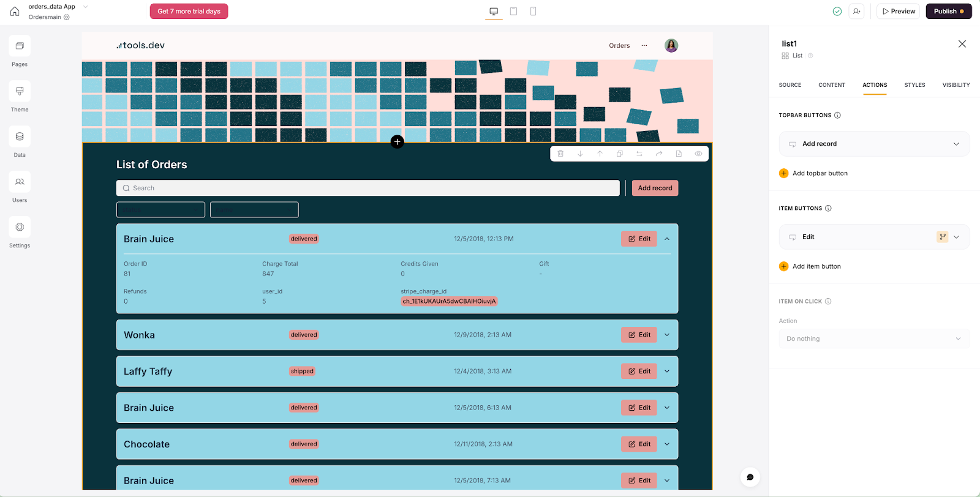Switch to the SOURCE tab
The image size is (980, 497).
point(790,85)
